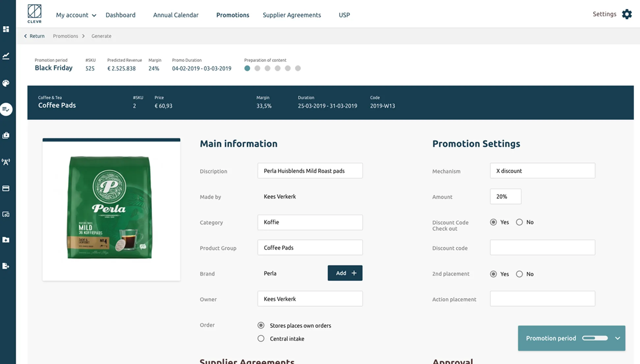The width and height of the screenshot is (640, 364).
Task: Open the Owner Kees Verkerk dropdown
Action: pos(310,299)
